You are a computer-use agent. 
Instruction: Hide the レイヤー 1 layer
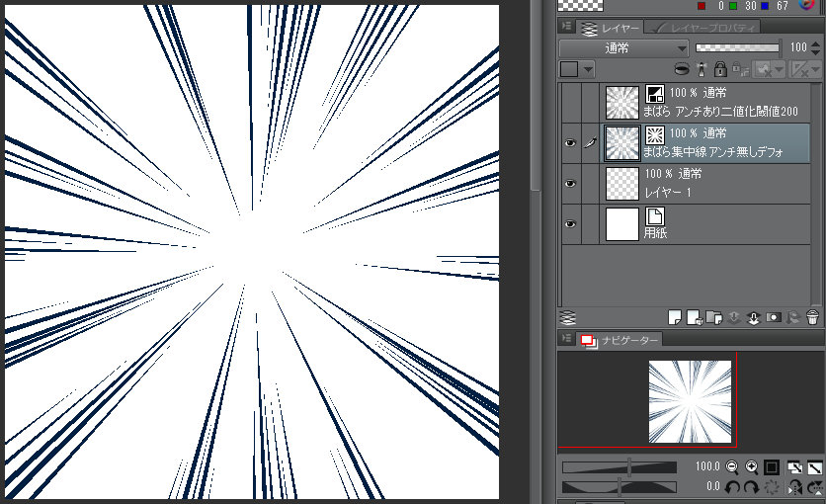[x=570, y=183]
